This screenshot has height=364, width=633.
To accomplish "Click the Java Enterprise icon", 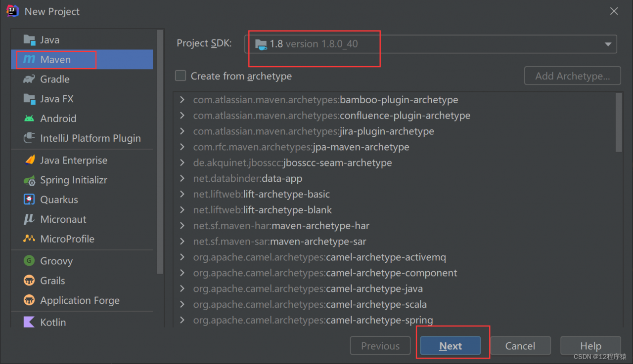I will (29, 160).
